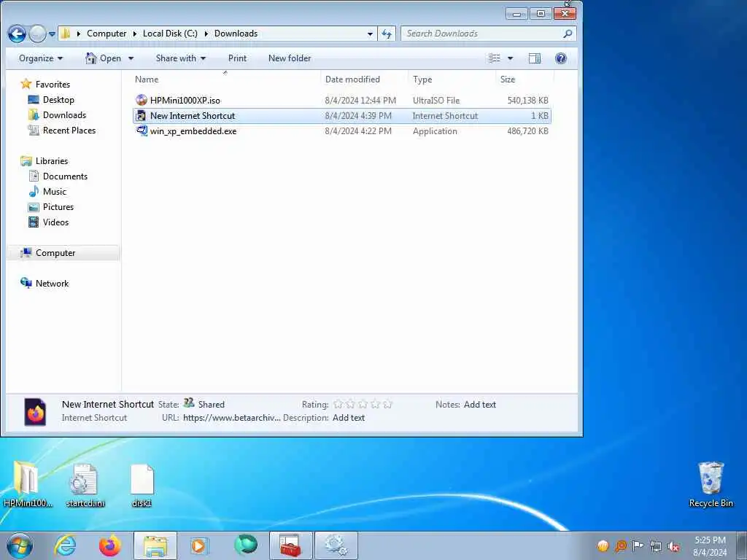Click Downloads in the address breadcrumb
The width and height of the screenshot is (747, 560).
[236, 34]
